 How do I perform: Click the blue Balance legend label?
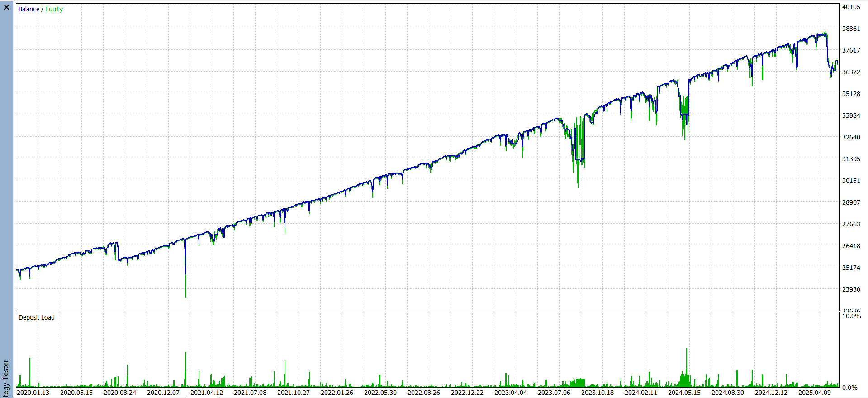tap(28, 9)
